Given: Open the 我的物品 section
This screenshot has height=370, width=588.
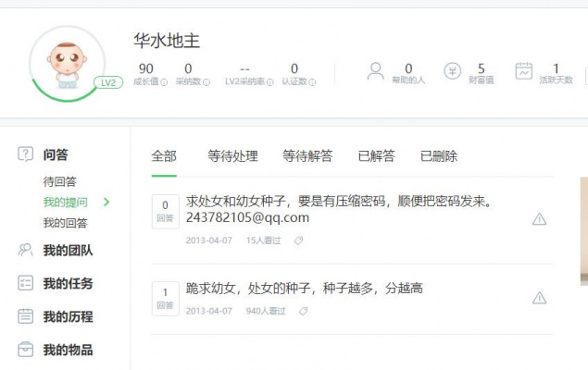Looking at the screenshot, I should click(x=68, y=350).
